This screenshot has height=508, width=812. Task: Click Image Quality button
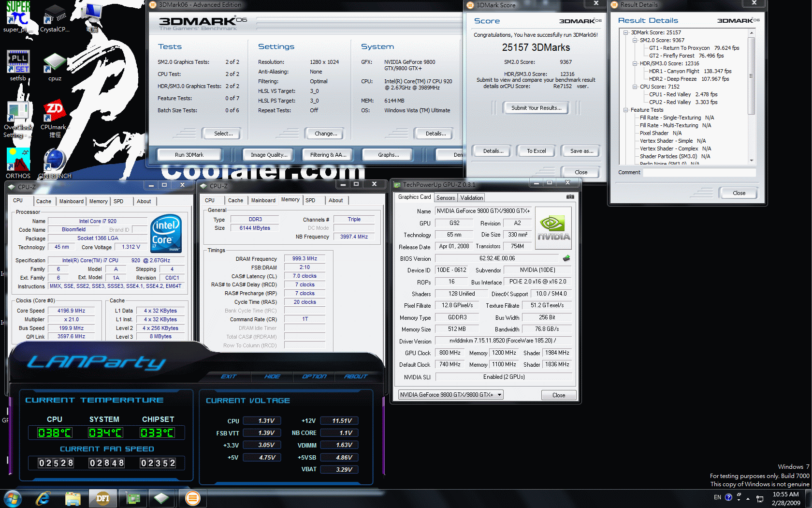tap(269, 155)
